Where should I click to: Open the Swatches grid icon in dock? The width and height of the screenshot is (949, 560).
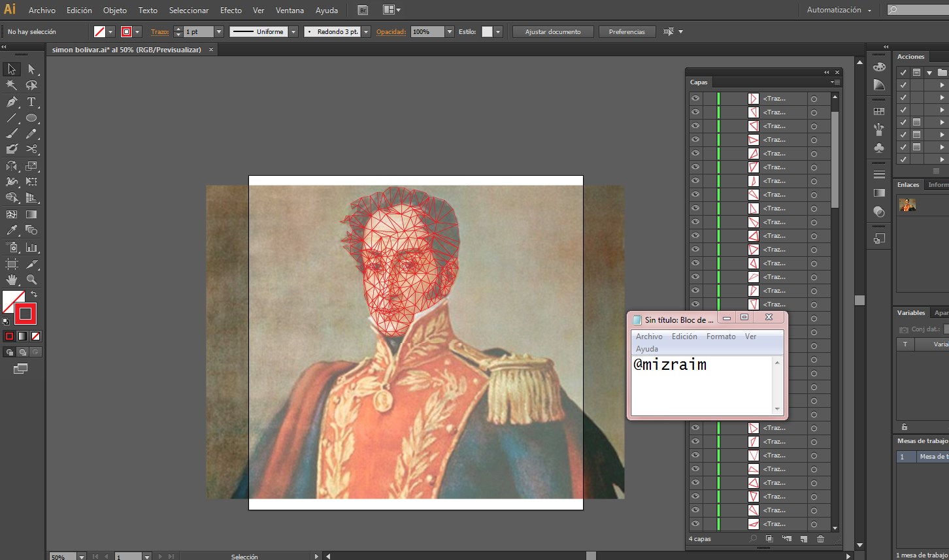(x=879, y=112)
